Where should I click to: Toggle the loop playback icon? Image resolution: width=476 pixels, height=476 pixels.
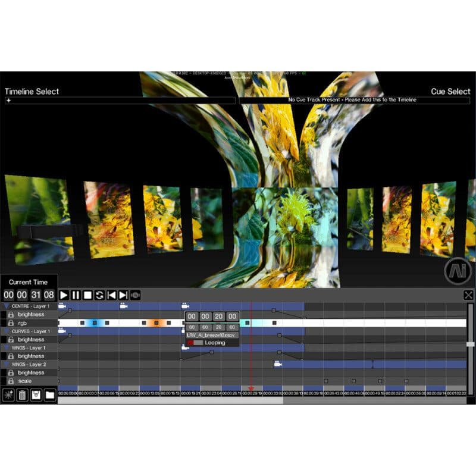click(99, 295)
